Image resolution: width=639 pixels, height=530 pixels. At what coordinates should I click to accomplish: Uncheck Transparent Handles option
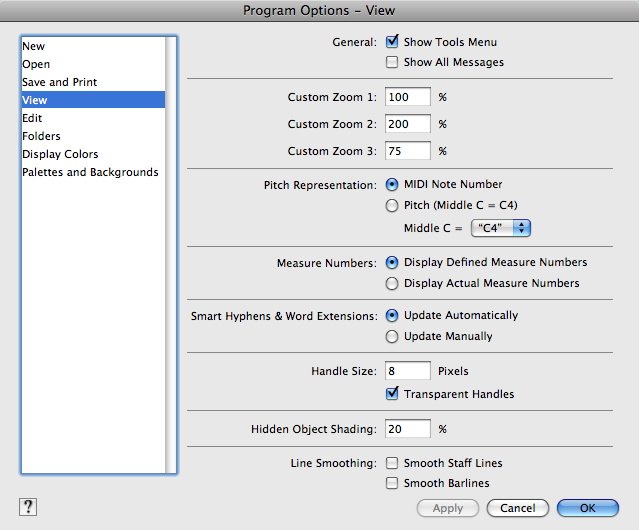click(392, 394)
